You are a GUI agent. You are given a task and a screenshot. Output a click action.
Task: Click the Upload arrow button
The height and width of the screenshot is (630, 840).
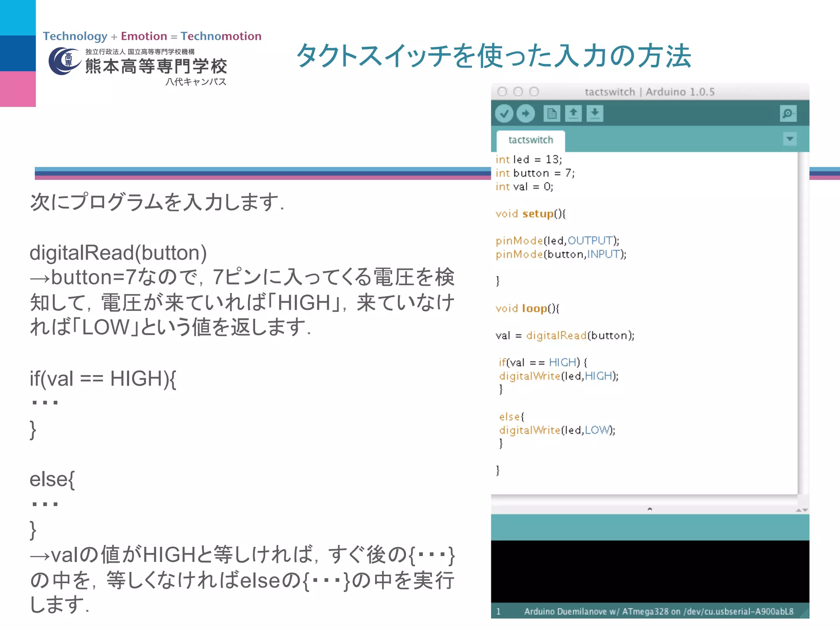[x=525, y=113]
